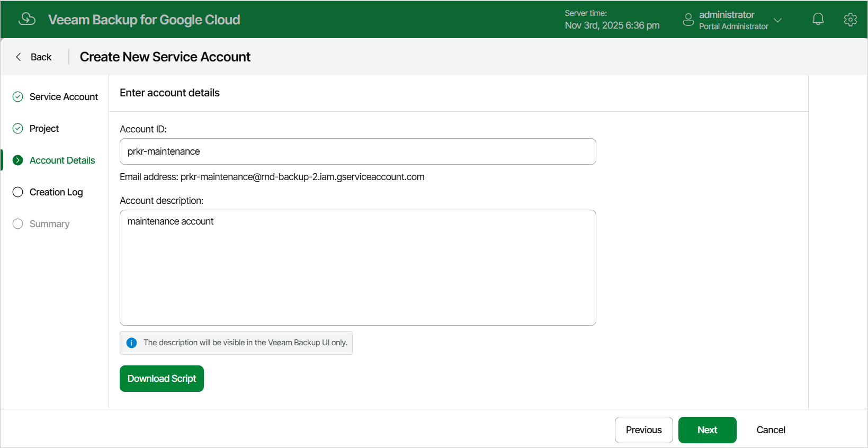Viewport: 868px width, 448px height.
Task: Click the Service Account completed checkmark icon
Action: click(18, 96)
